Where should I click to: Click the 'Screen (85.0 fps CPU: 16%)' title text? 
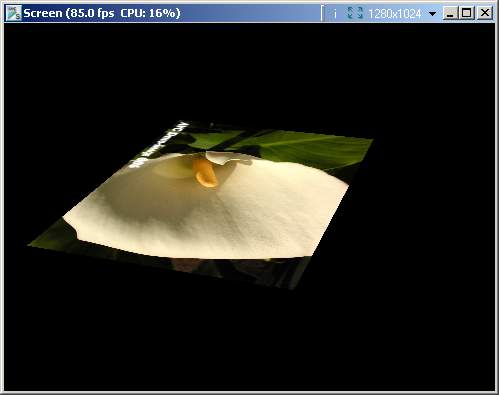pyautogui.click(x=102, y=13)
